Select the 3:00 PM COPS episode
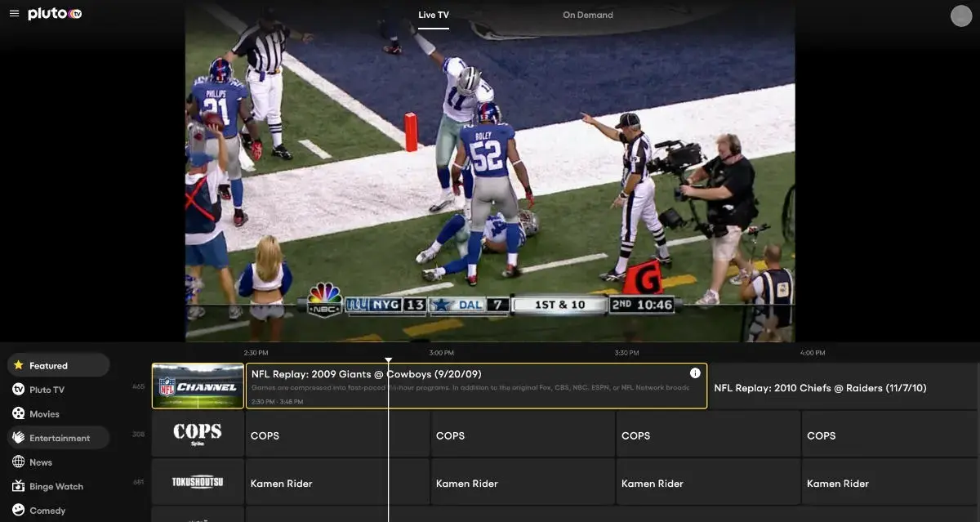 522,435
